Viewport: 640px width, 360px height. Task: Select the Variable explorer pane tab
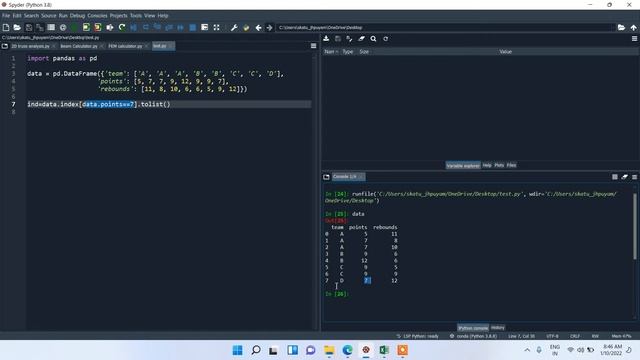point(463,165)
